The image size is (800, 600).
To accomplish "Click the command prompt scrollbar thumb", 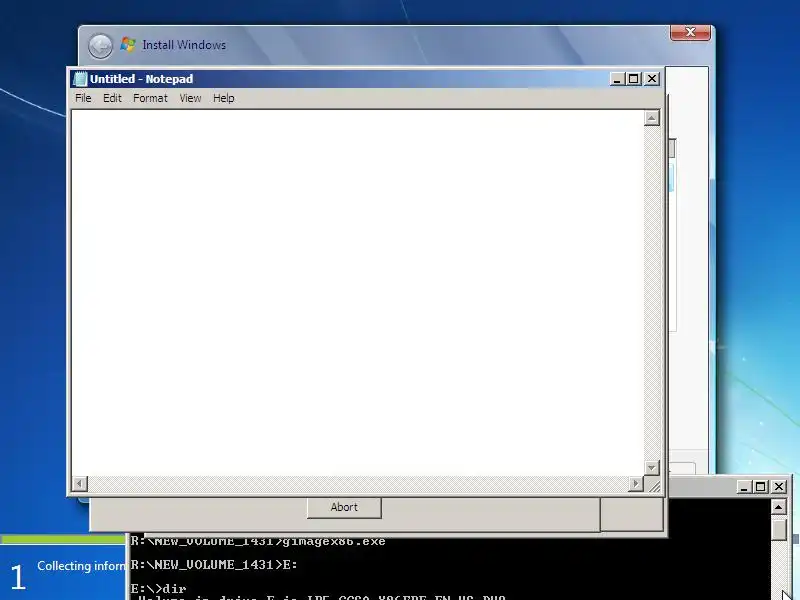I will click(x=779, y=529).
